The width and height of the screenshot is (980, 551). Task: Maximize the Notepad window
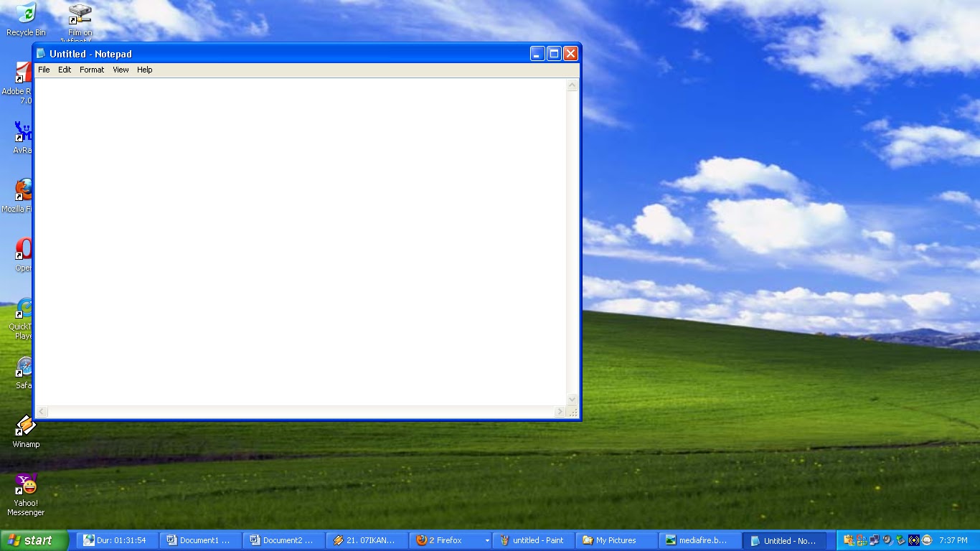pos(554,54)
